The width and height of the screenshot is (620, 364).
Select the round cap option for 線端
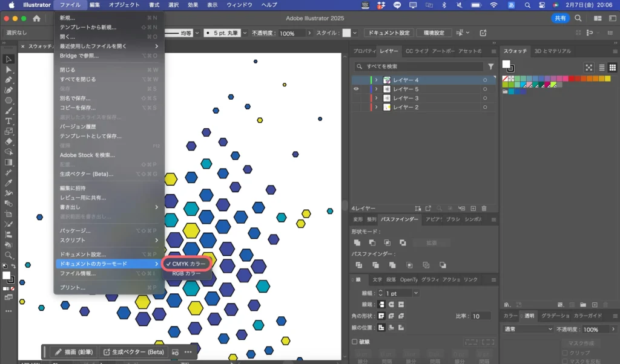pyautogui.click(x=391, y=304)
